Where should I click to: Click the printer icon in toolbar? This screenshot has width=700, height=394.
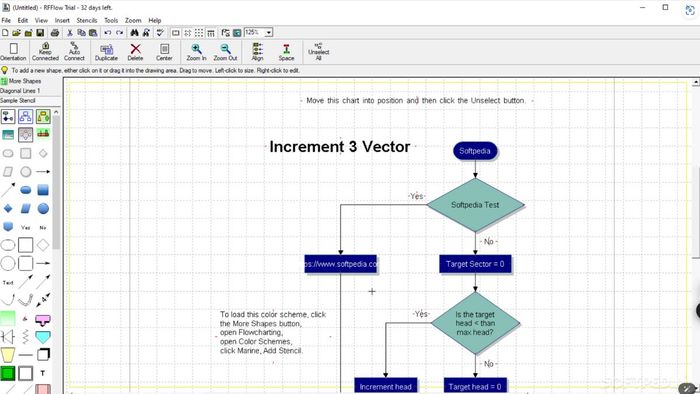coord(55,33)
